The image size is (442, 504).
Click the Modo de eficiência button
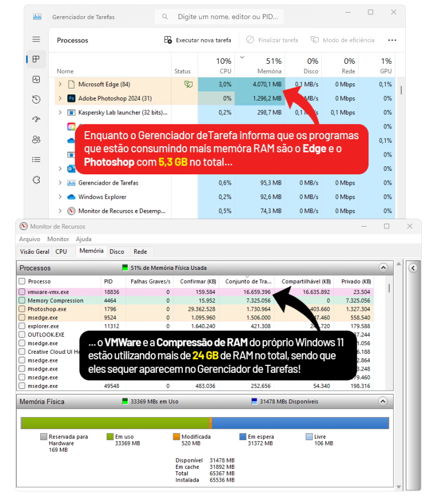coord(342,40)
